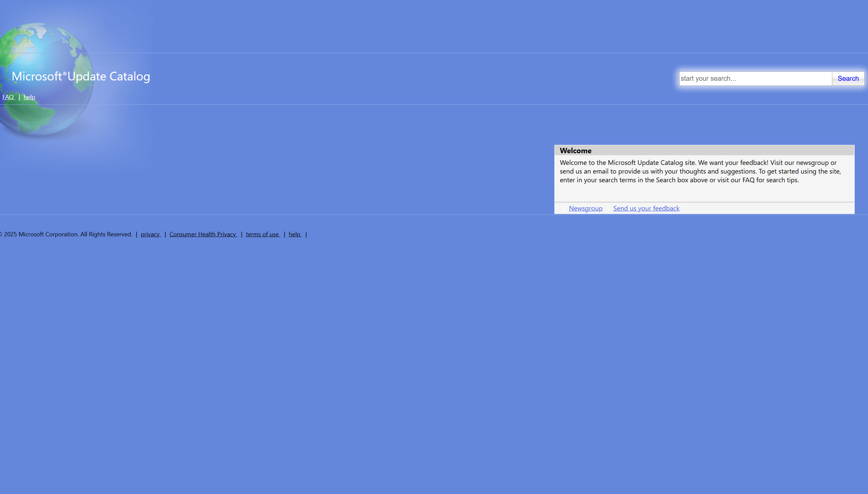
Task: Open the terms of use link
Action: (263, 234)
